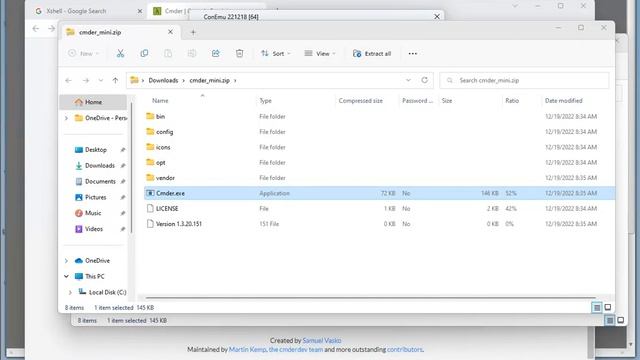Viewport: 640px width, 360px height.
Task: Go forward with the Explorer forward arrow
Action: [85, 80]
